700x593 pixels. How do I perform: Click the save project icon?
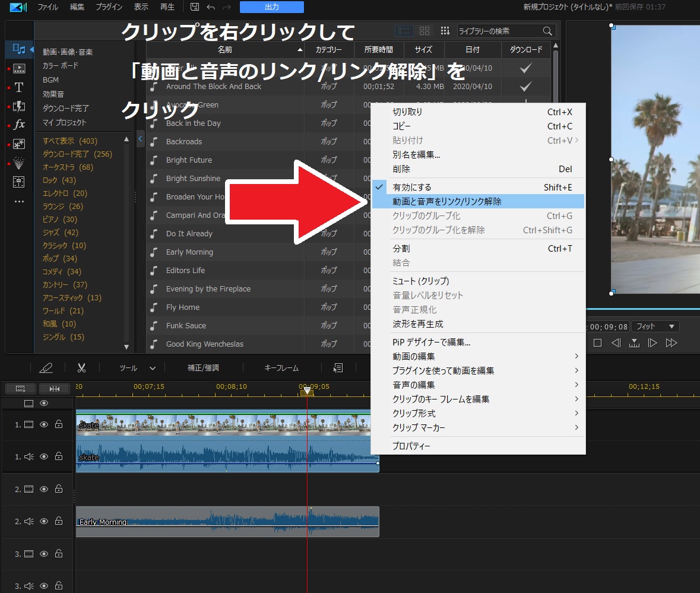[195, 7]
